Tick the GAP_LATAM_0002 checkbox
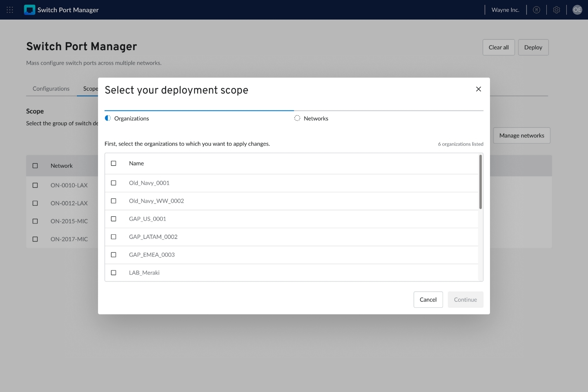This screenshot has height=392, width=588. pyautogui.click(x=114, y=237)
